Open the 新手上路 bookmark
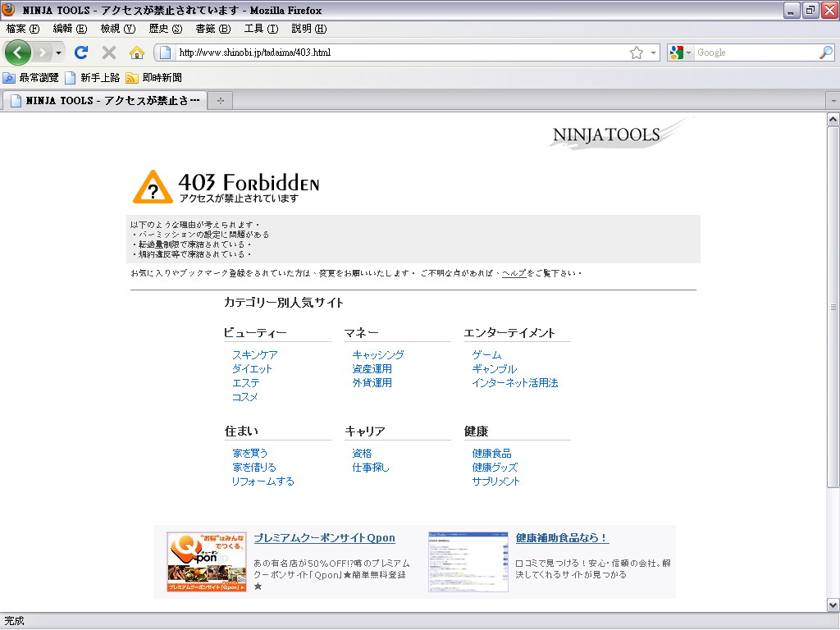Viewport: 840px width, 630px height. click(x=92, y=78)
